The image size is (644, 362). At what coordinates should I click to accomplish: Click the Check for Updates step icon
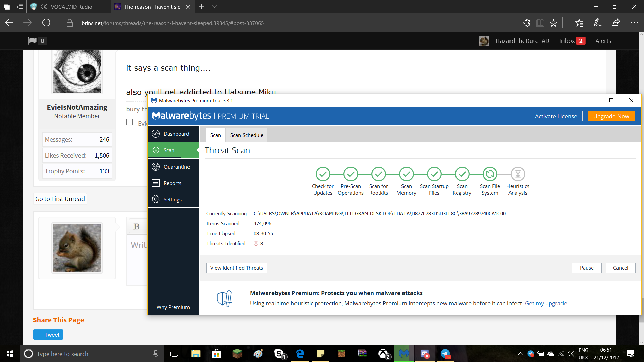323,174
